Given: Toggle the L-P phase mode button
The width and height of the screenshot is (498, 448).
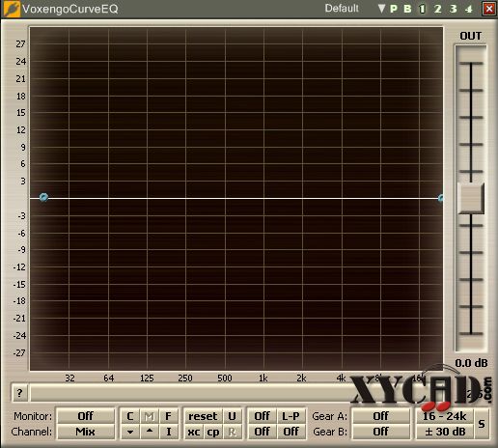Looking at the screenshot, I should tap(290, 416).
